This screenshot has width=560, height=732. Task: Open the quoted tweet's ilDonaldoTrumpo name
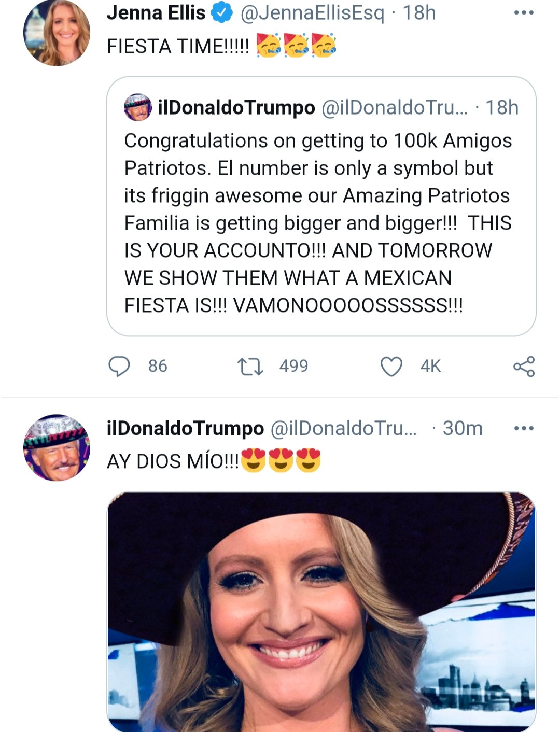[236, 107]
